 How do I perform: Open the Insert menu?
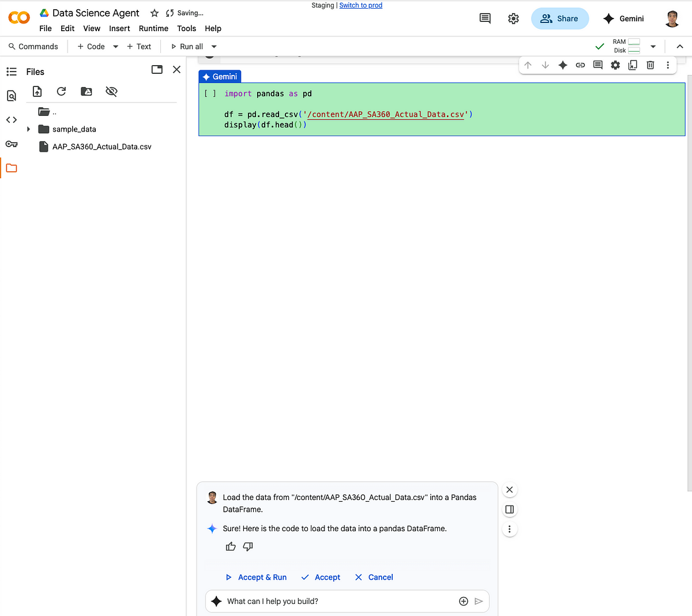[119, 28]
